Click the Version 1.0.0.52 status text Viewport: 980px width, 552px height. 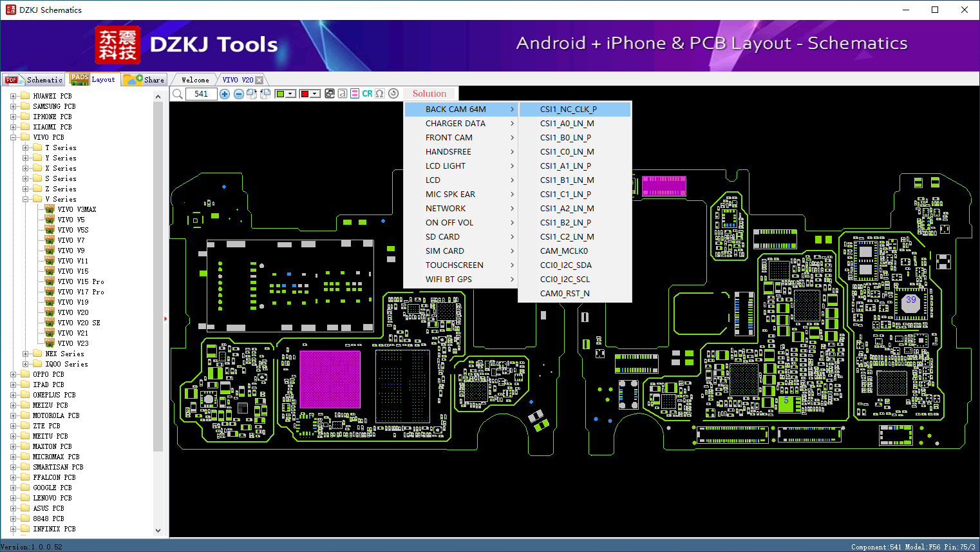pyautogui.click(x=32, y=547)
